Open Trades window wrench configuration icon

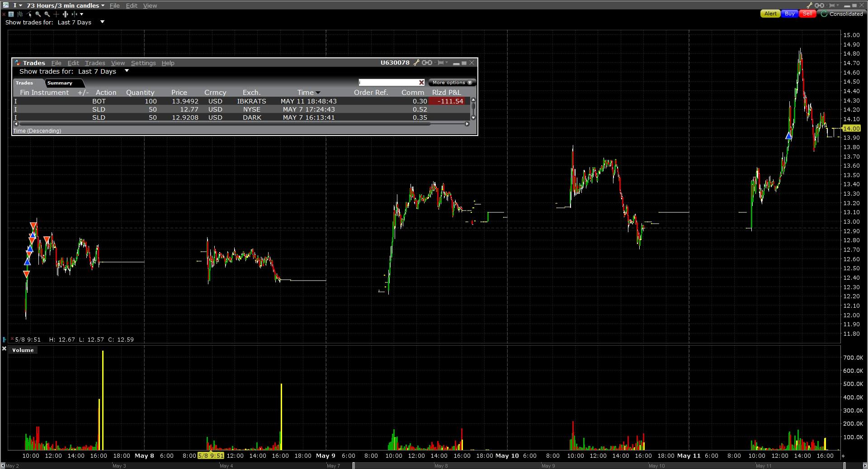417,63
